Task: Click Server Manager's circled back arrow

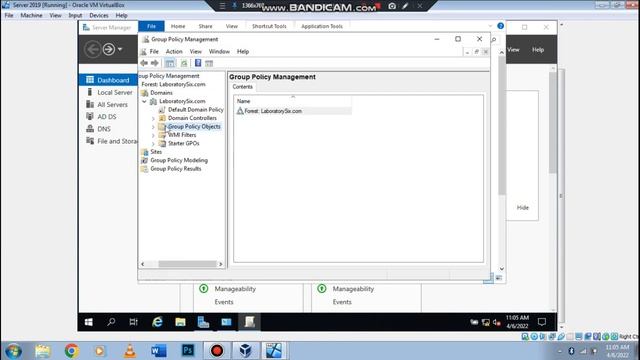Action: 93,49
